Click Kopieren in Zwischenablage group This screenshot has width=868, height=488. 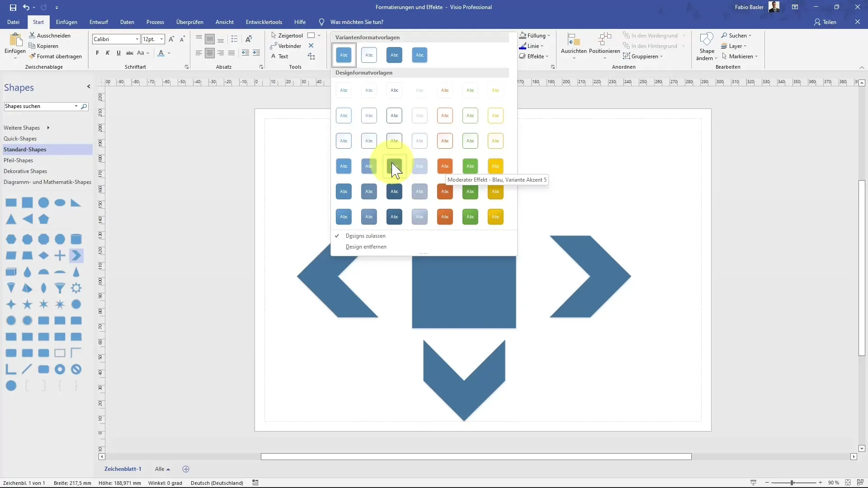click(x=43, y=46)
